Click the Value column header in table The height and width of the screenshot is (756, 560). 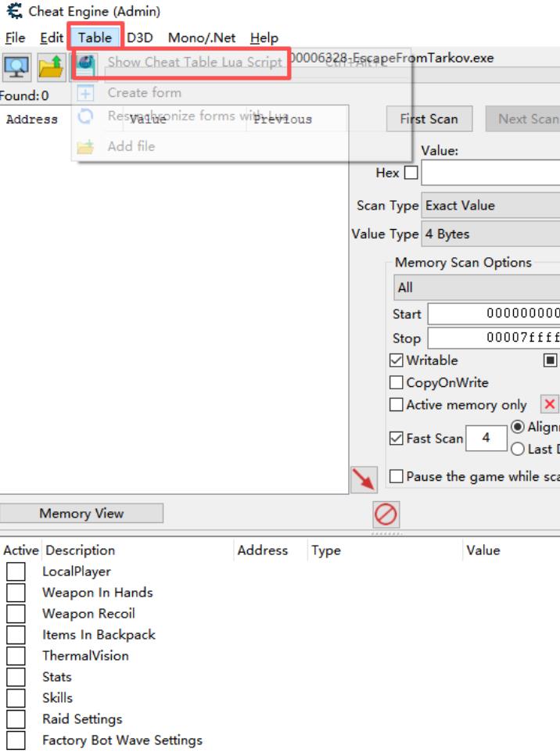(x=483, y=550)
